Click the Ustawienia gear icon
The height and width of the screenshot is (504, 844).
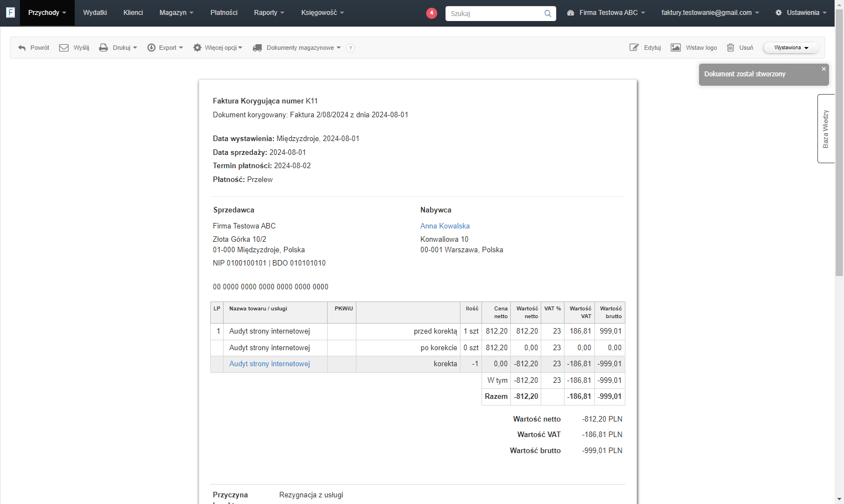(x=779, y=13)
